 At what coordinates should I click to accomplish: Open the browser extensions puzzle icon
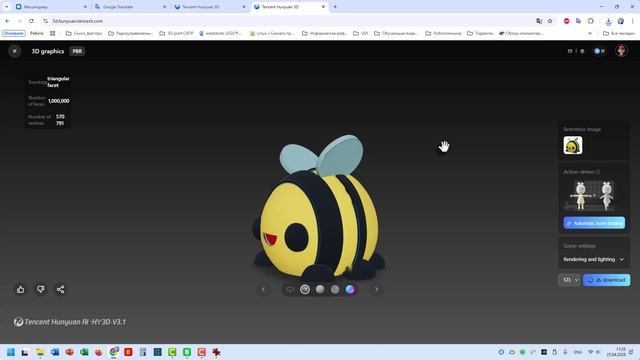tap(591, 21)
